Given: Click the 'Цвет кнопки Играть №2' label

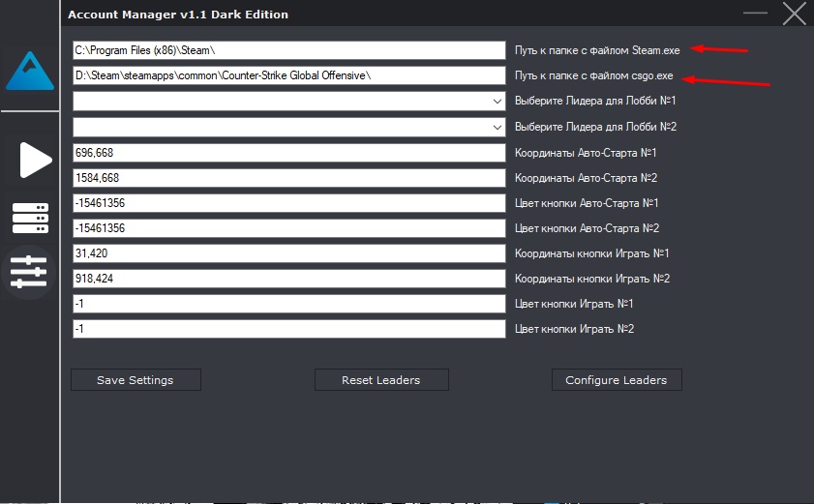Looking at the screenshot, I should point(574,329).
